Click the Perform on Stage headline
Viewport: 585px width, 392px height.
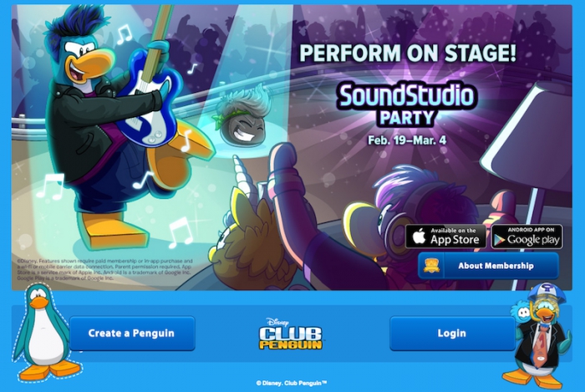[x=408, y=53]
